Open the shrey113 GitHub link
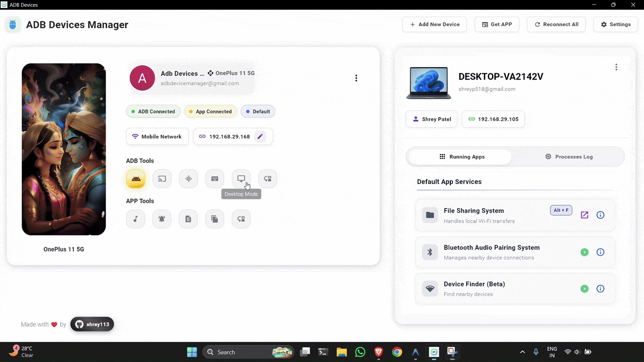This screenshot has height=362, width=644. pos(92,324)
